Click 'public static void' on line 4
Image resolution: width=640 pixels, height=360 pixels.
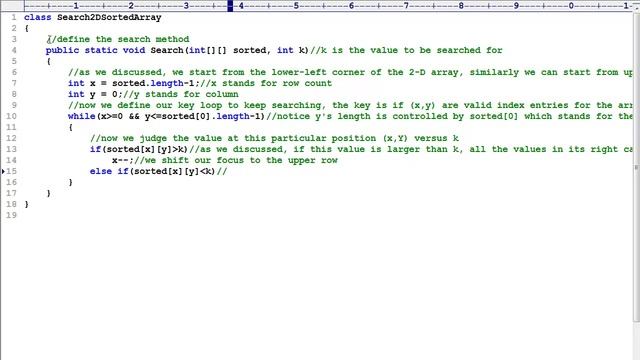(95, 51)
